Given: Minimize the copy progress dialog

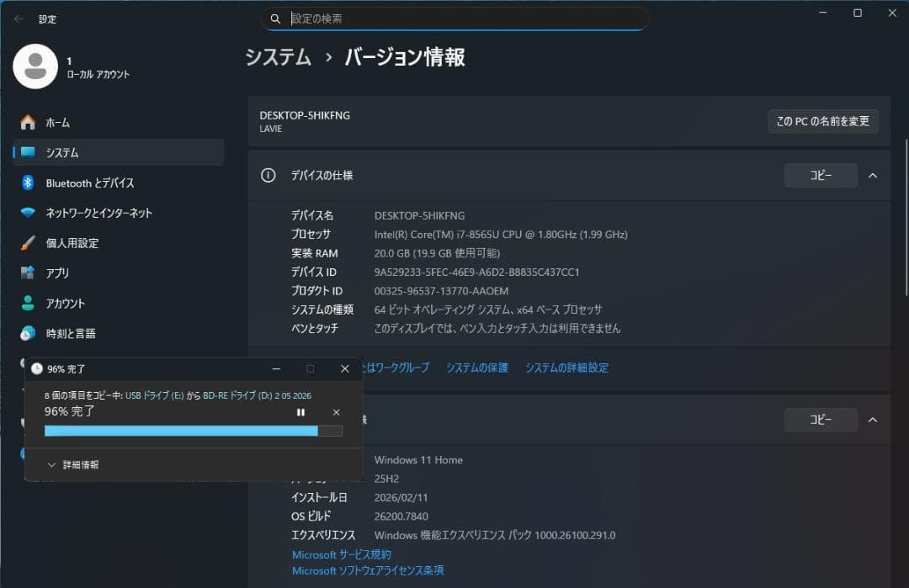Looking at the screenshot, I should pyautogui.click(x=276, y=369).
